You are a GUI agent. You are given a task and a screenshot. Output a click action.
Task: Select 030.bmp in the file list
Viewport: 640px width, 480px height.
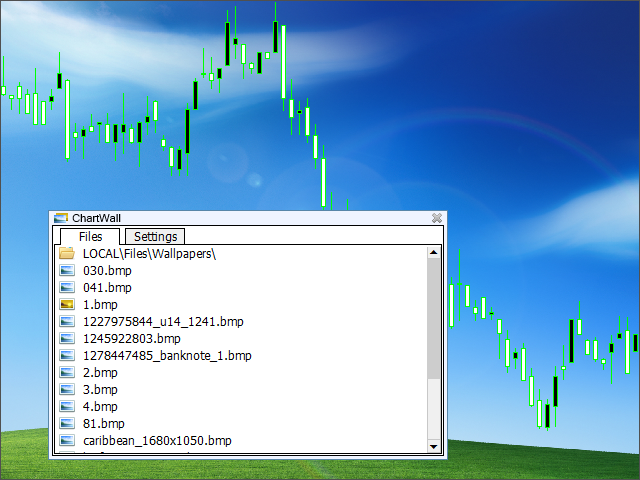click(x=107, y=271)
